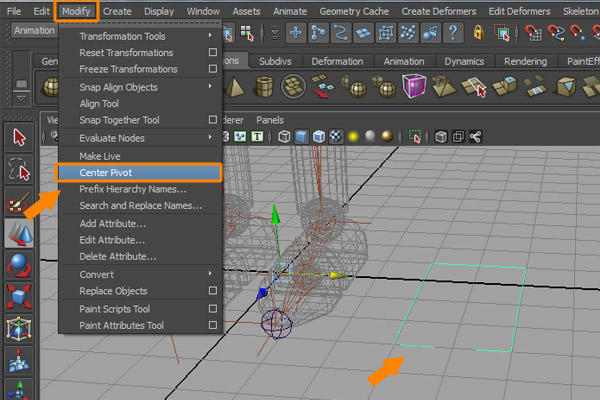Choose the Scale tool in toolbox
The image size is (600, 400).
(18, 299)
